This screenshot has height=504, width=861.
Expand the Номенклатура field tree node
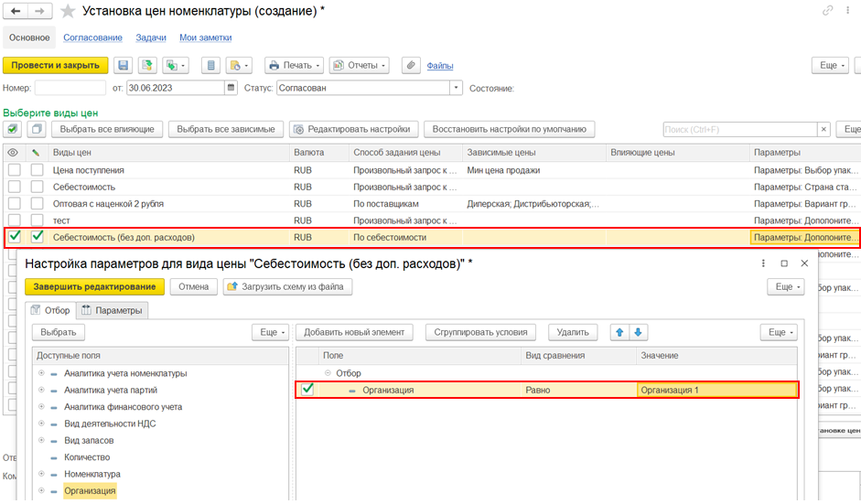pos(41,474)
